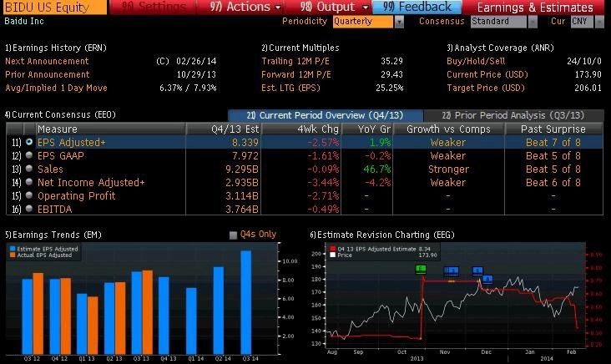Click the Prior Announcement date 10/29/13
The height and width of the screenshot is (364, 611).
pos(196,74)
